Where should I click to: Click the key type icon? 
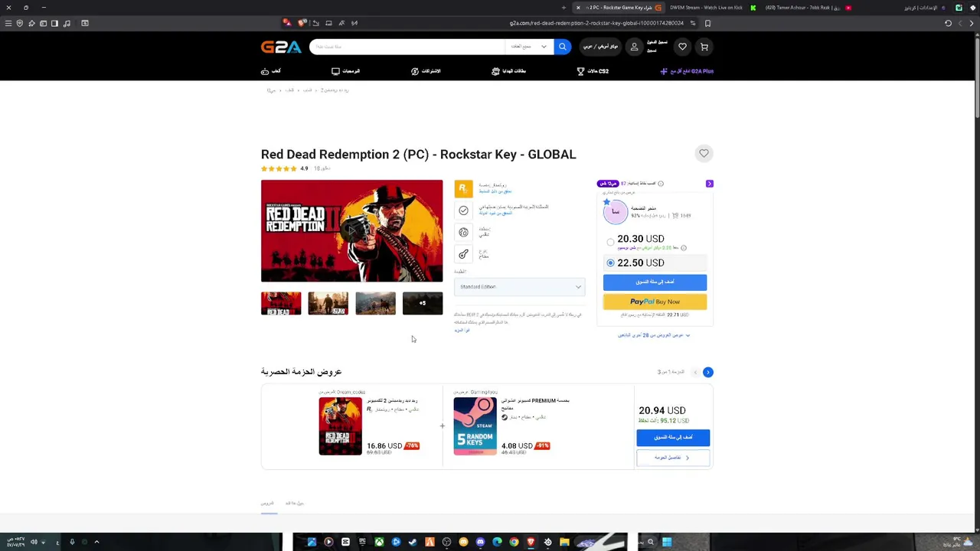(x=463, y=254)
